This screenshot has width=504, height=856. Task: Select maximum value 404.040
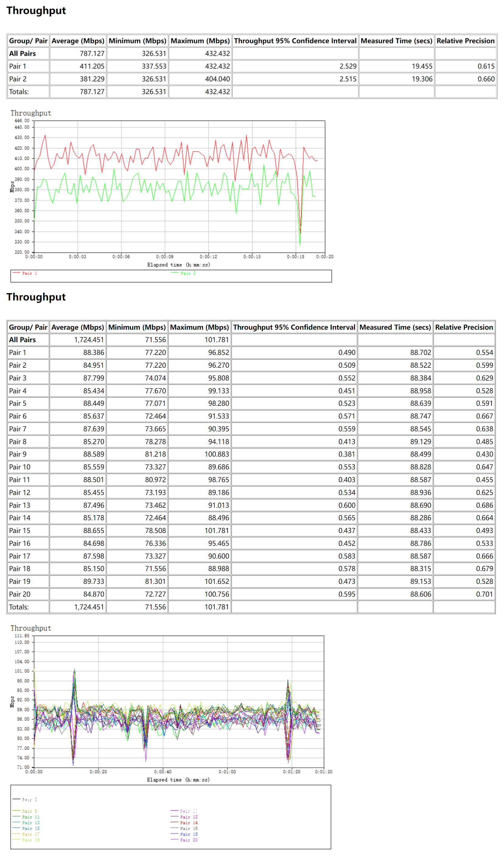coord(200,79)
